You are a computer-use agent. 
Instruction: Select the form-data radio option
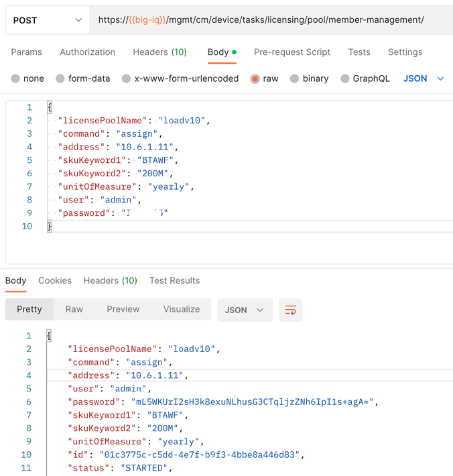tap(61, 79)
